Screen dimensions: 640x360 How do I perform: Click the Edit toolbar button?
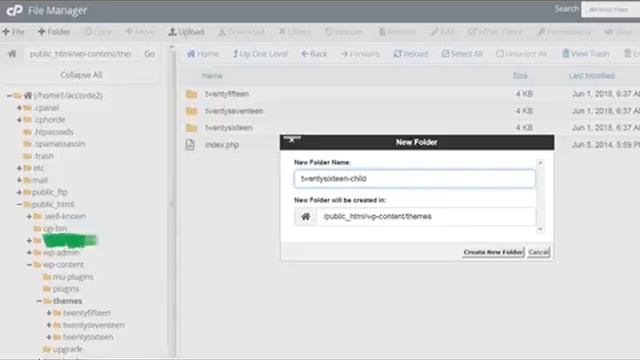coord(442,31)
